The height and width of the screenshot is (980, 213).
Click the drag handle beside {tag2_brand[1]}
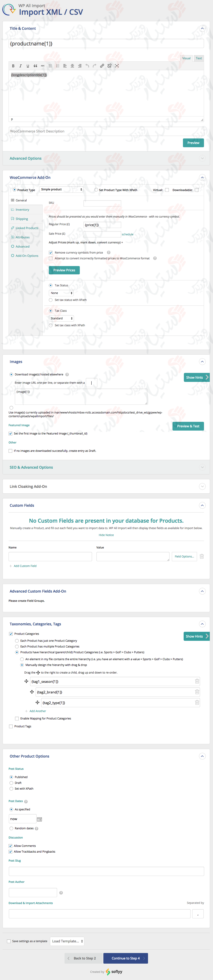coord(32,692)
